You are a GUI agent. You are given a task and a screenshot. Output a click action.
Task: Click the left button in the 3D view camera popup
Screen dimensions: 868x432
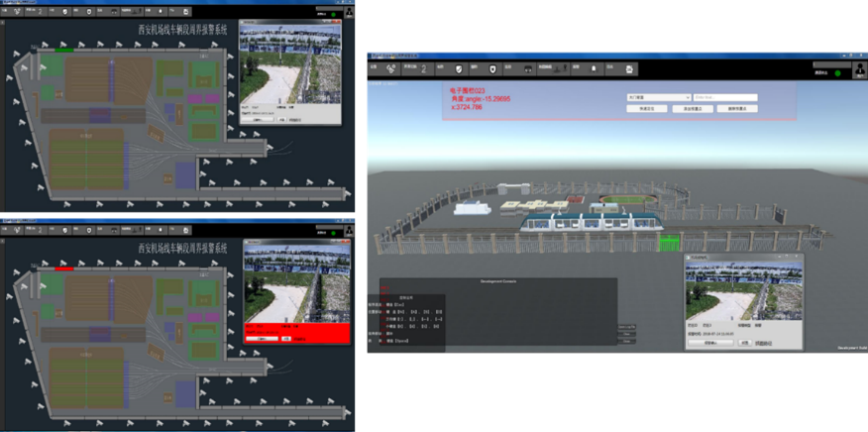pos(710,342)
